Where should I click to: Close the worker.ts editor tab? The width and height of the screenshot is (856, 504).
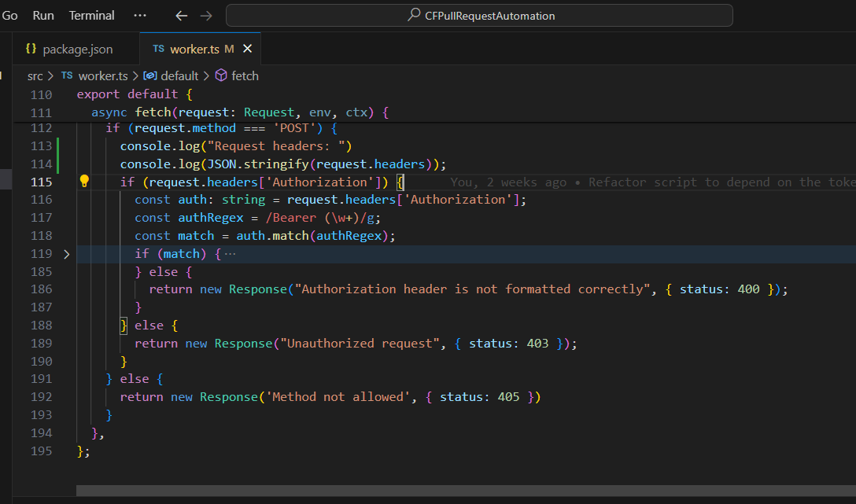(247, 49)
